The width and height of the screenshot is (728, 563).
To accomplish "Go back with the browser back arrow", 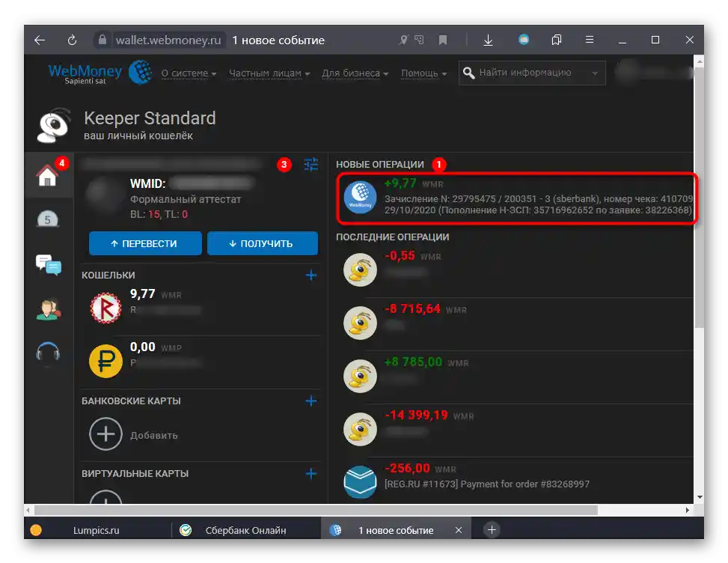I will point(40,40).
